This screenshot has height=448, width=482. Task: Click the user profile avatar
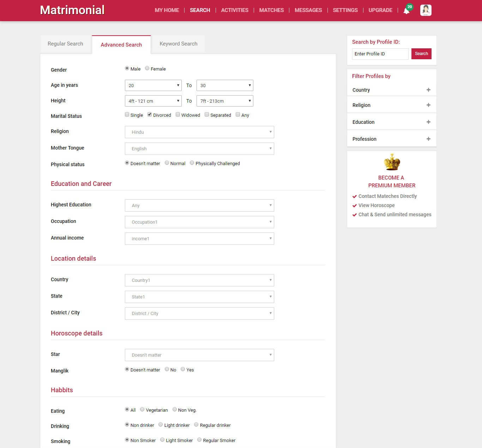(426, 10)
